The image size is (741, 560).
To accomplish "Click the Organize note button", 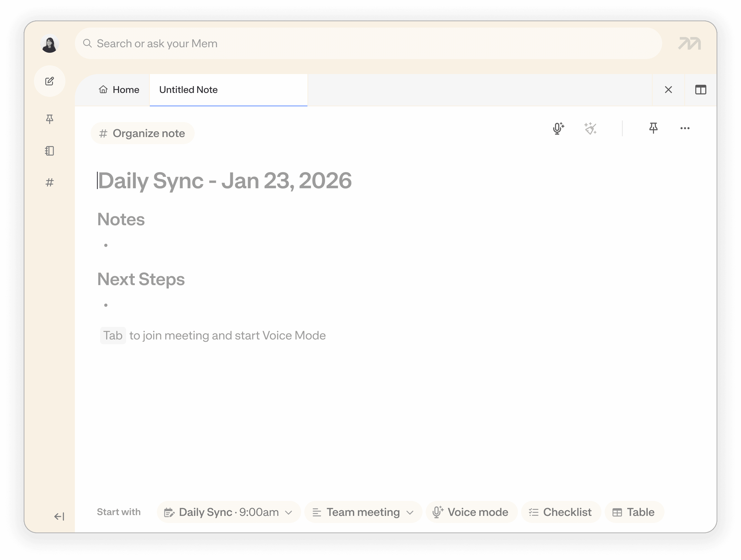I will coord(142,133).
